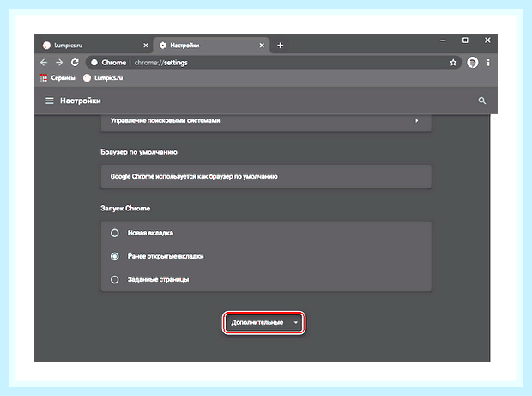Reload the page with the refresh icon
This screenshot has width=532, height=396.
pyautogui.click(x=75, y=63)
